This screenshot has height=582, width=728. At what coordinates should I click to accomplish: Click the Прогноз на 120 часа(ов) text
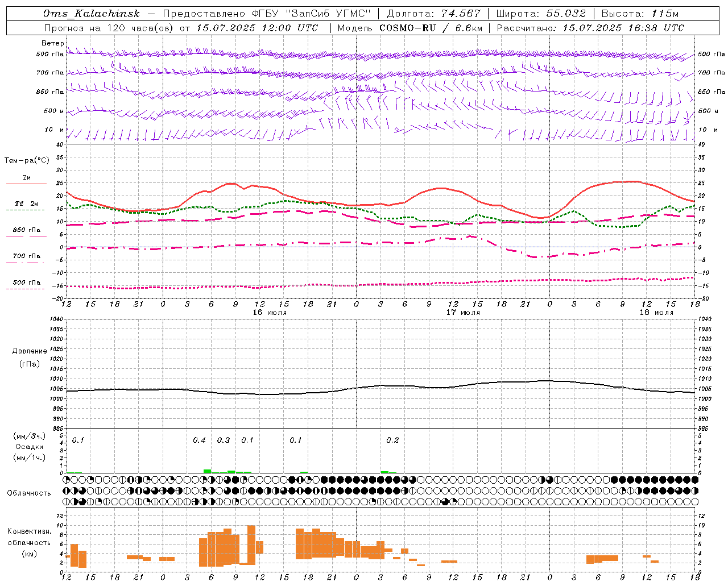click(109, 28)
